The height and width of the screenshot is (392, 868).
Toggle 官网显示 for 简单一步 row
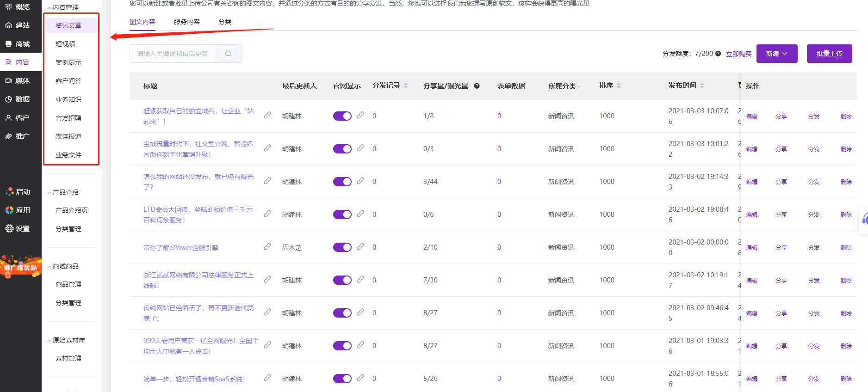coord(342,379)
